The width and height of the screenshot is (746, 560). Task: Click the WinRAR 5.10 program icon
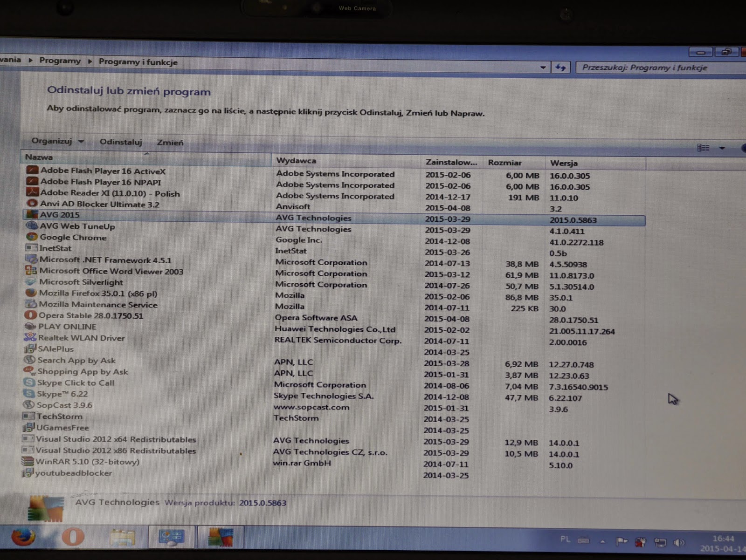point(28,461)
